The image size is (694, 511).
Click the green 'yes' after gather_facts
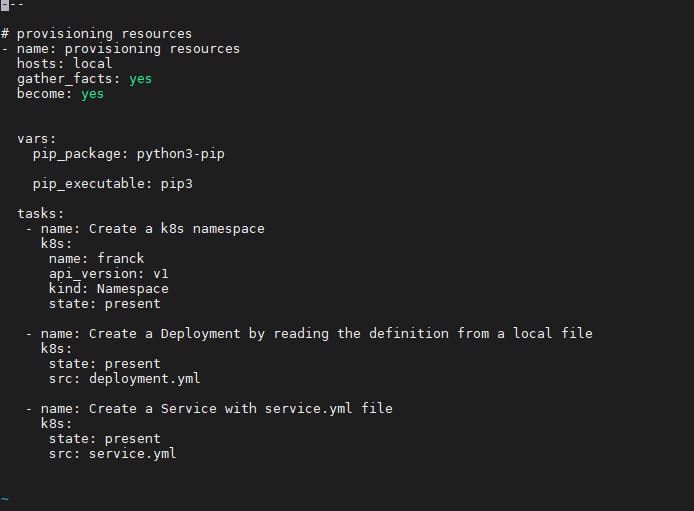pos(140,79)
